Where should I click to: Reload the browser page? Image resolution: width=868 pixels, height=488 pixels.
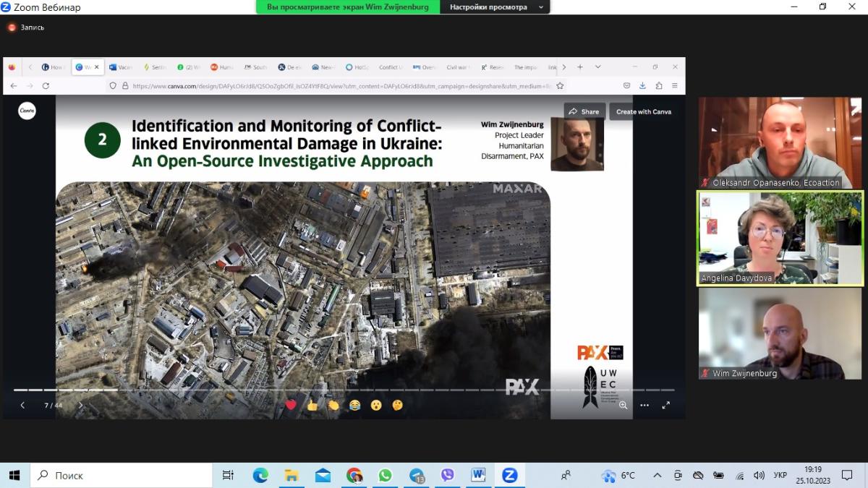(46, 85)
